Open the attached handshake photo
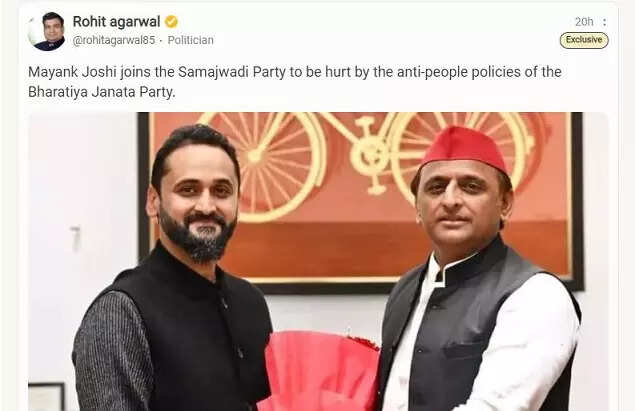 [318, 262]
